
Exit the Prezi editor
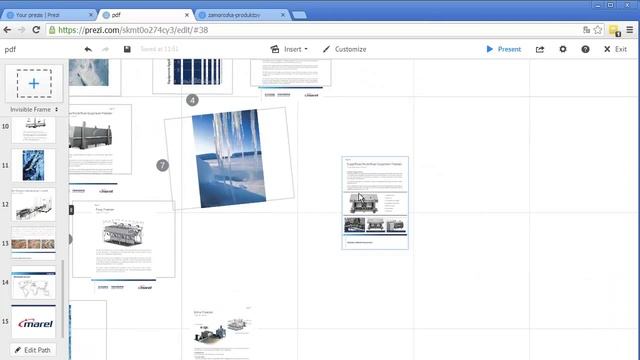(615, 49)
